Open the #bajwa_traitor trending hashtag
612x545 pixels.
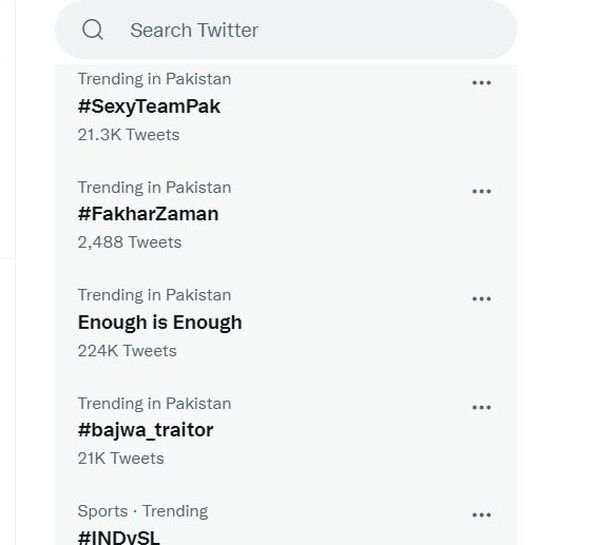pyautogui.click(x=145, y=430)
